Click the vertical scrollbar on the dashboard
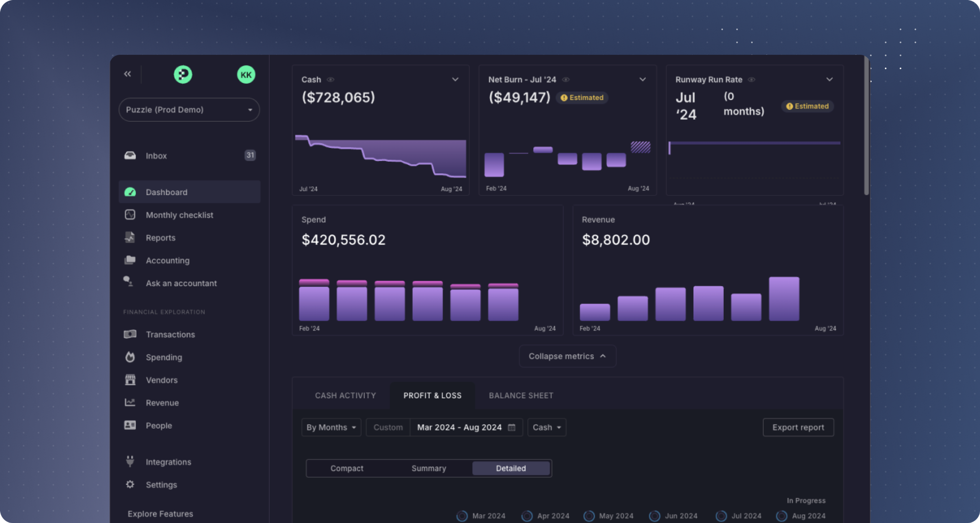 (866, 125)
